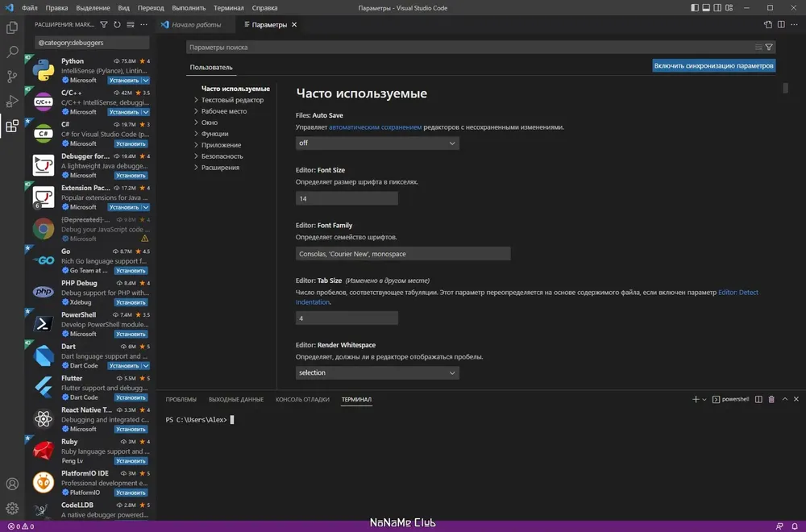
Task: Open the Search view in activity bar
Action: point(12,52)
